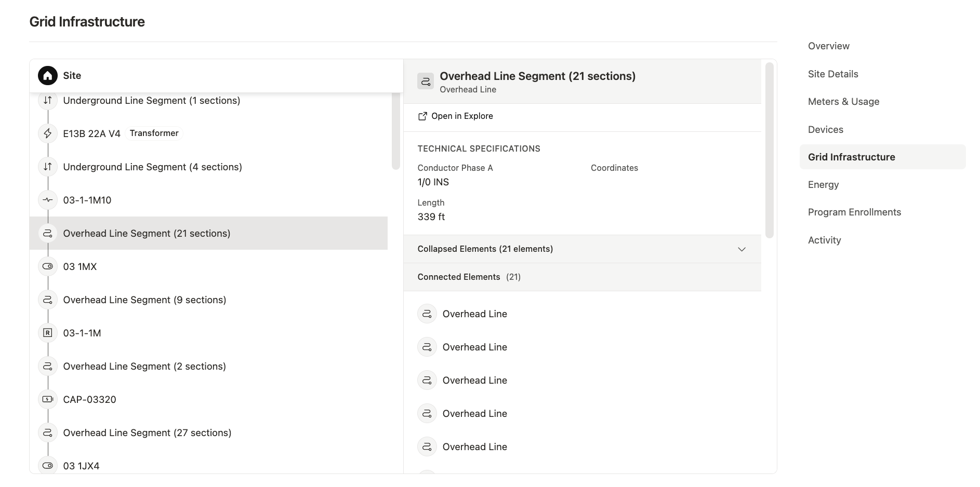
Task: Select capacitor CAP-03320
Action: 208,399
